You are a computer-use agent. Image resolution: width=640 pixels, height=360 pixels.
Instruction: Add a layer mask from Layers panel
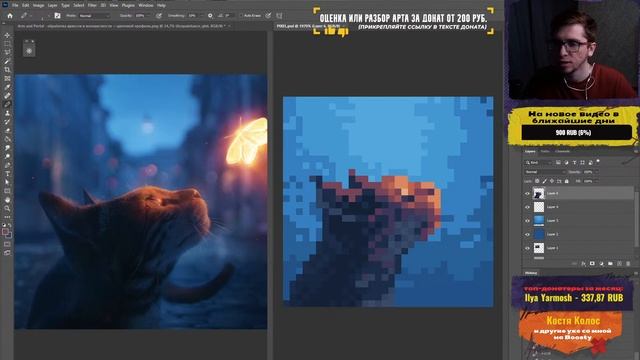click(x=592, y=263)
